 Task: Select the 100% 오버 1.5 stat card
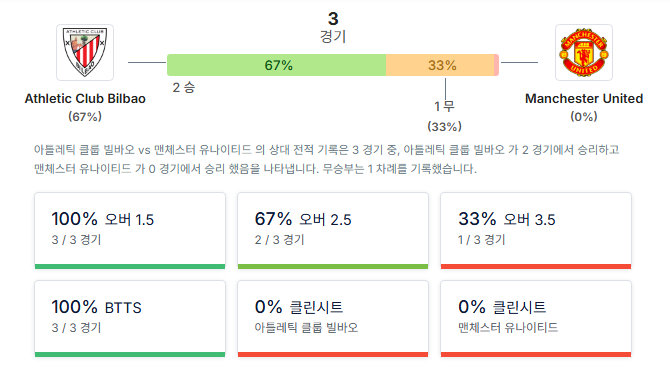[130, 231]
